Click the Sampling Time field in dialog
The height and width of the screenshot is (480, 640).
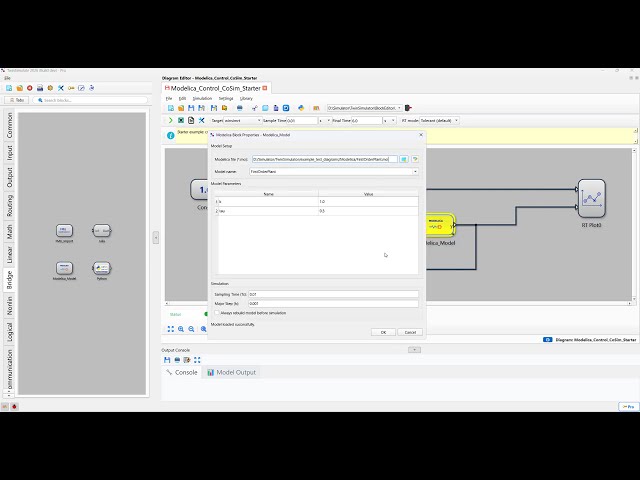click(333, 294)
